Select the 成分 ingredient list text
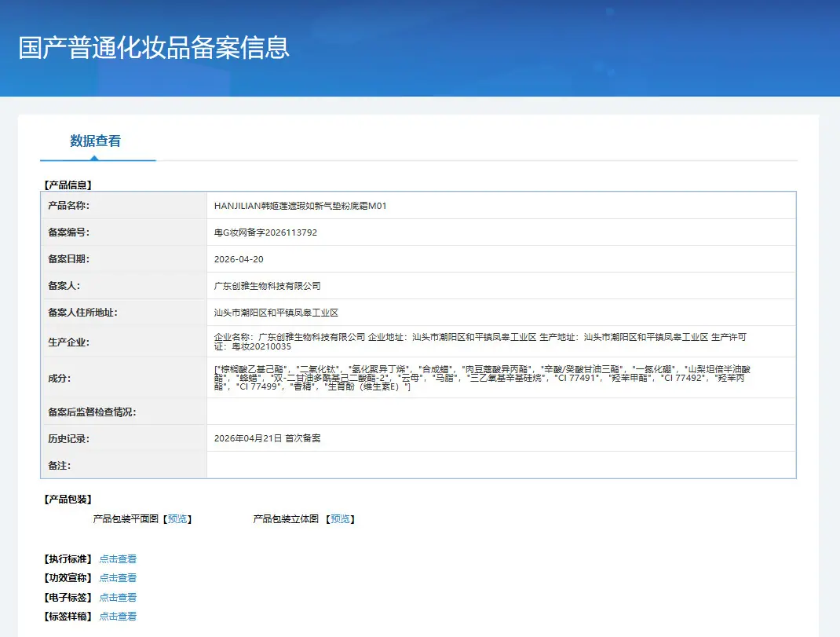The image size is (840, 637). [482, 378]
